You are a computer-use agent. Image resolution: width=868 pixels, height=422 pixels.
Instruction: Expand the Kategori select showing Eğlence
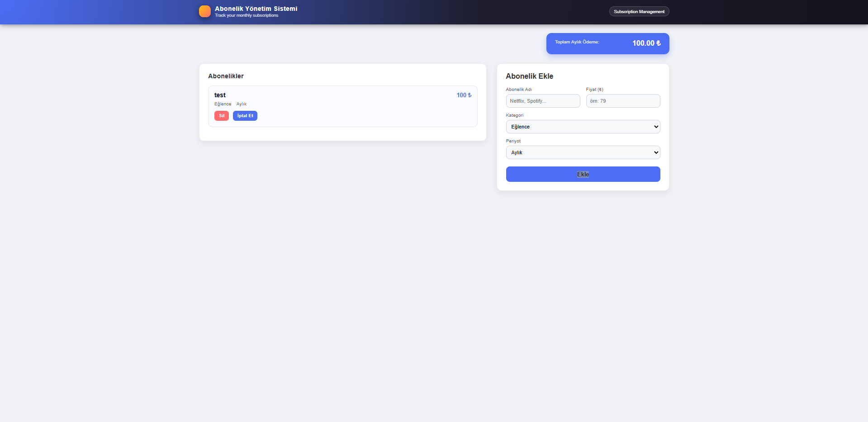tap(583, 127)
